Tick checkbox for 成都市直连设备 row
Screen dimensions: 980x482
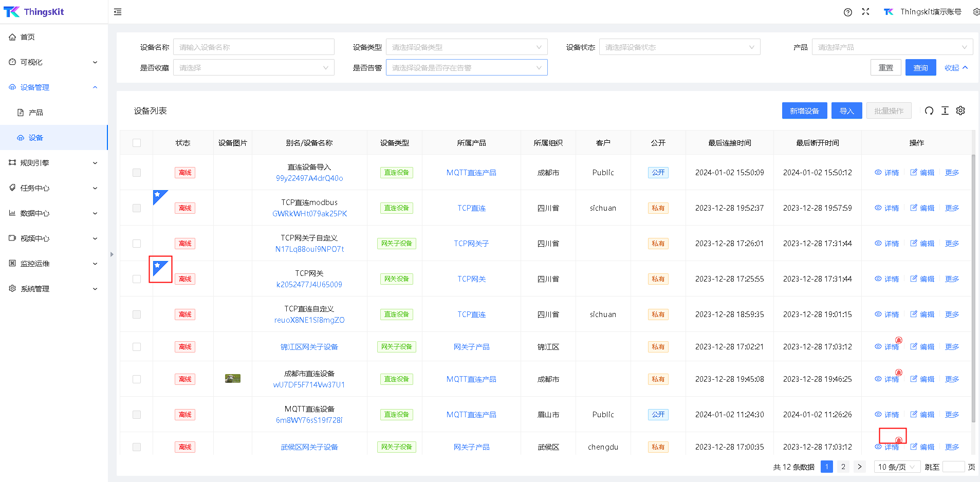(137, 379)
